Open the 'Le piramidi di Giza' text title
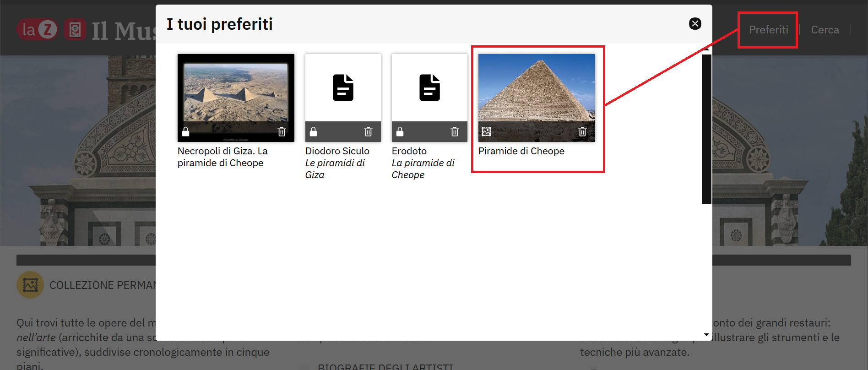Viewport: 868px width, 370px height. coord(335,169)
